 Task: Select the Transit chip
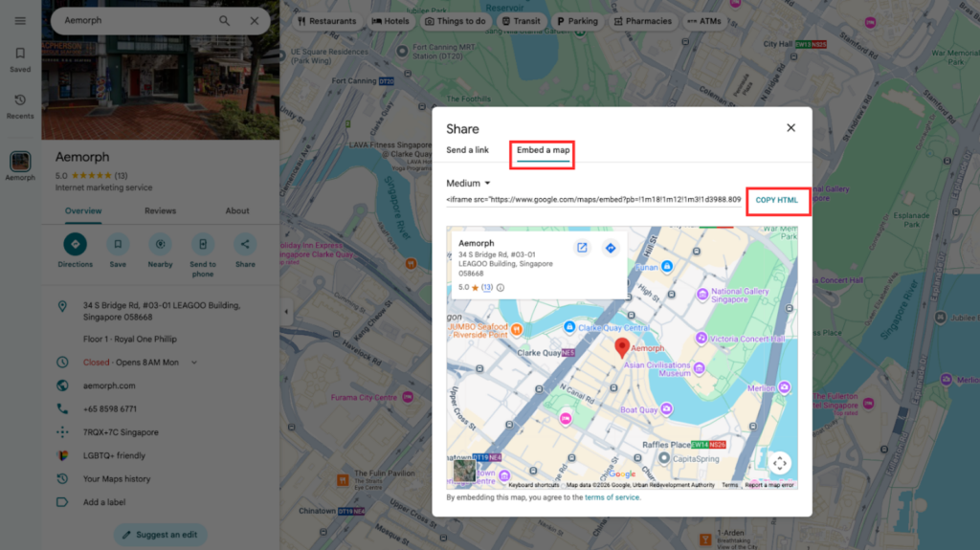coord(522,21)
